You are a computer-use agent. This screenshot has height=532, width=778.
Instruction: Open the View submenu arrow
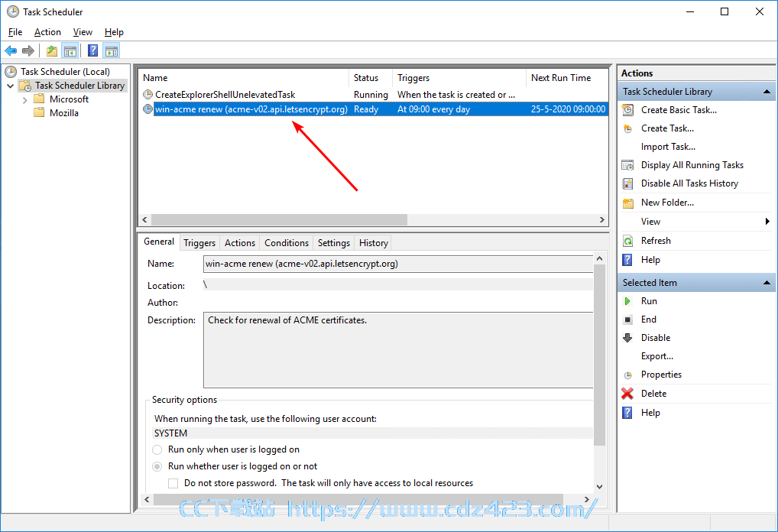[767, 222]
